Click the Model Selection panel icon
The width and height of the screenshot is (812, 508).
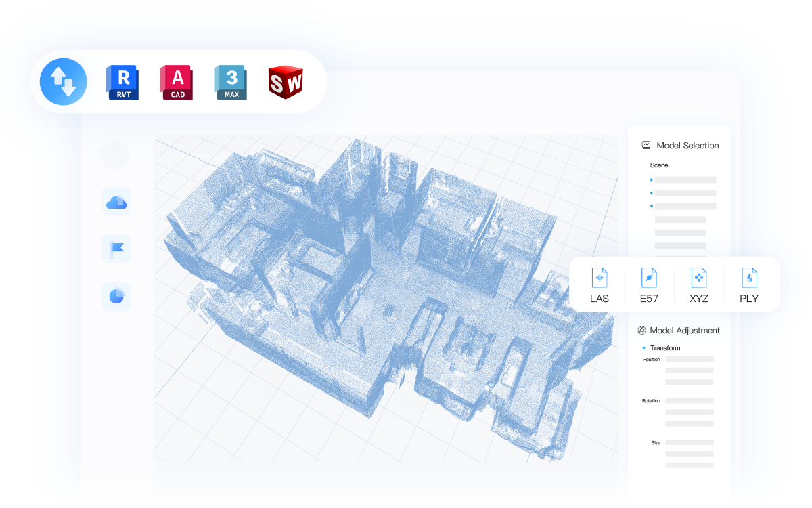point(646,145)
